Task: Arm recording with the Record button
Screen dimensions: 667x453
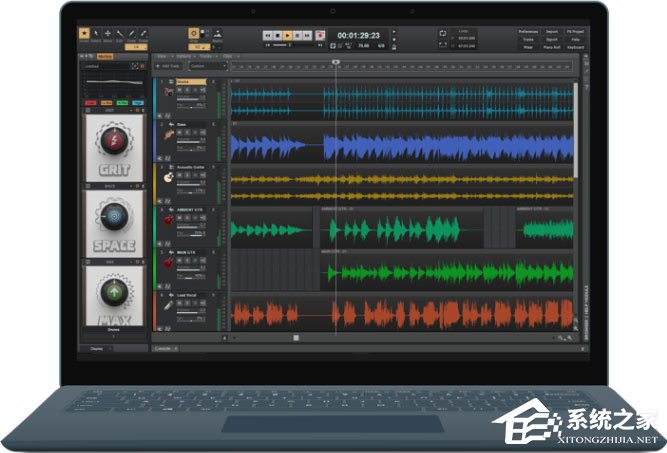Action: [320, 35]
